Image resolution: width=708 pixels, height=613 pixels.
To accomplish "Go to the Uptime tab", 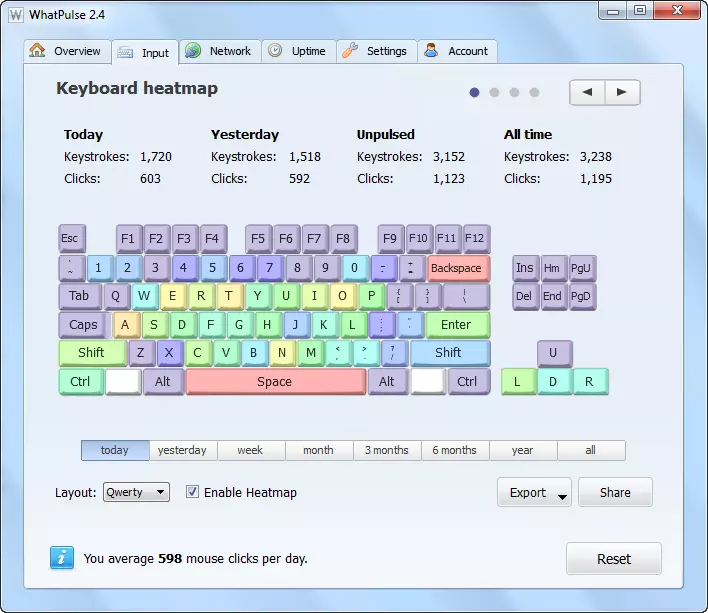I will [298, 51].
